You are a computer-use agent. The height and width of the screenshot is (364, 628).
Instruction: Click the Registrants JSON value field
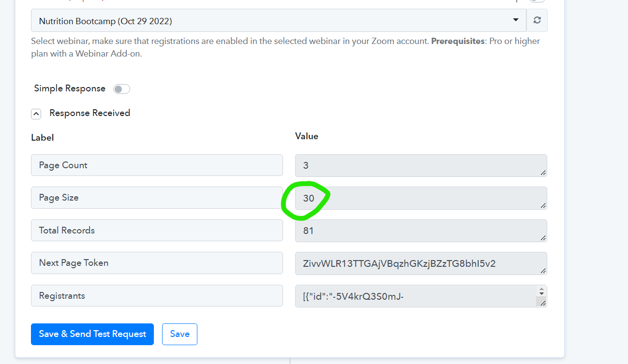pos(416,296)
